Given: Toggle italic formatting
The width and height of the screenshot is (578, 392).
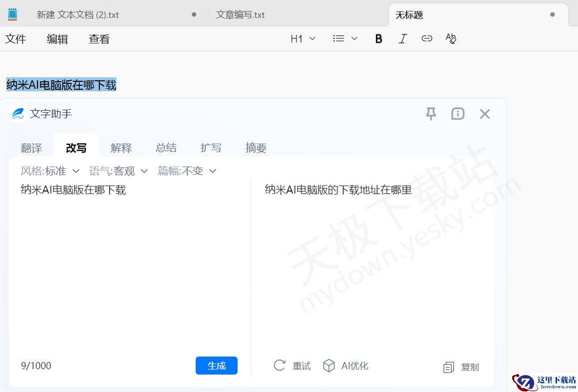Looking at the screenshot, I should [402, 39].
